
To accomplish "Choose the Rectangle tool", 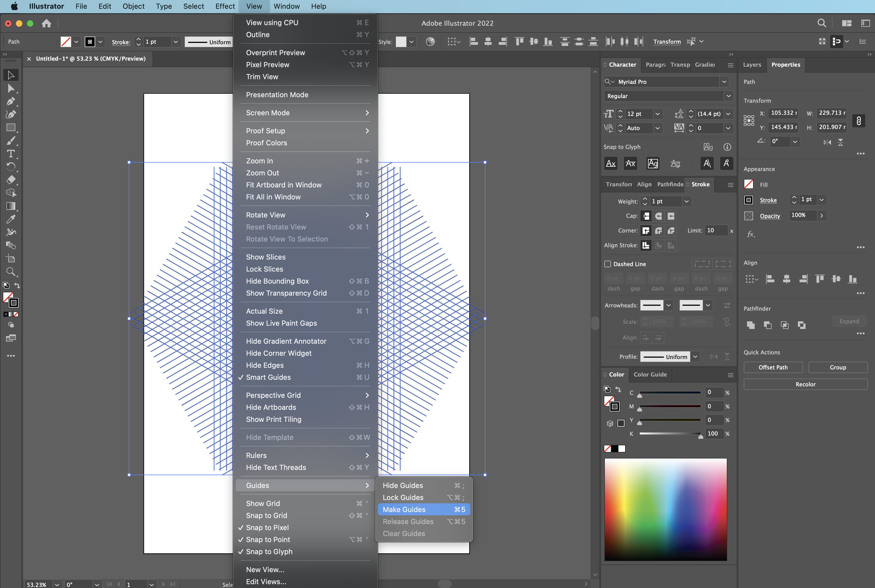I will click(11, 128).
